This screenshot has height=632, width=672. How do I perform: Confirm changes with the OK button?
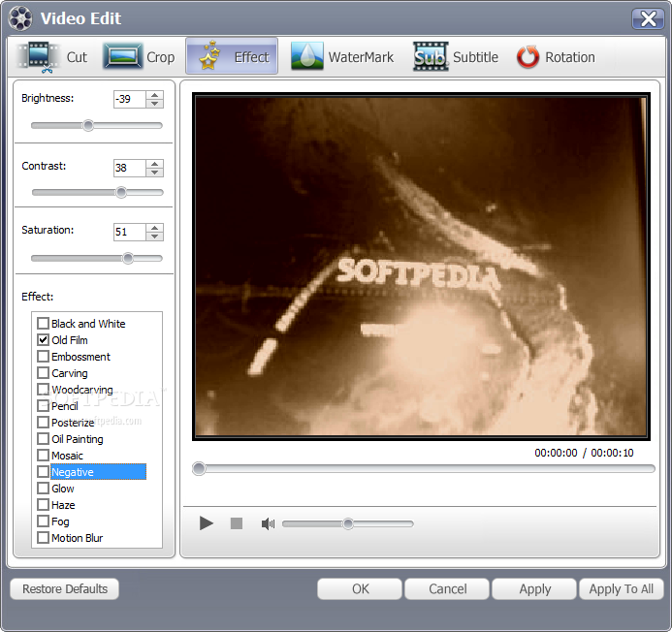(360, 588)
